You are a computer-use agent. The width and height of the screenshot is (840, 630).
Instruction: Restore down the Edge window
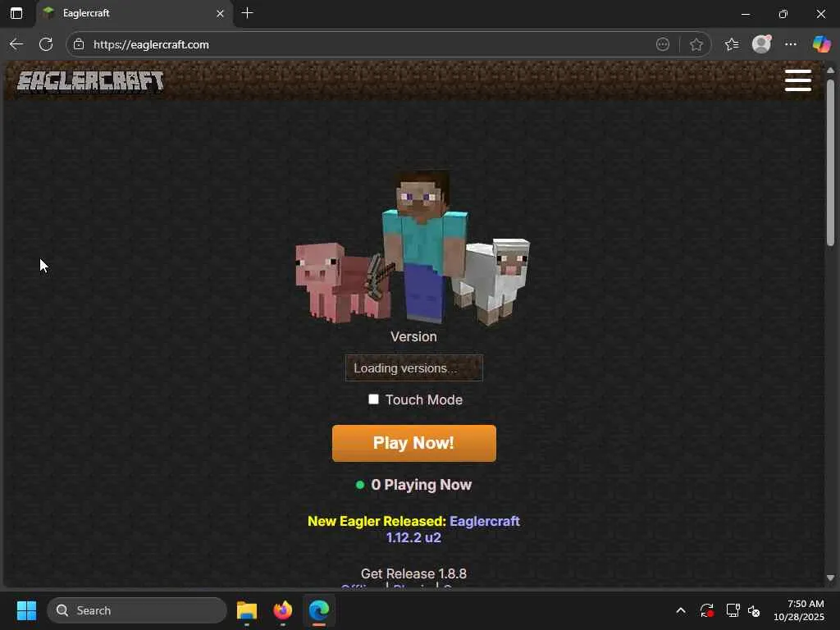tap(783, 14)
